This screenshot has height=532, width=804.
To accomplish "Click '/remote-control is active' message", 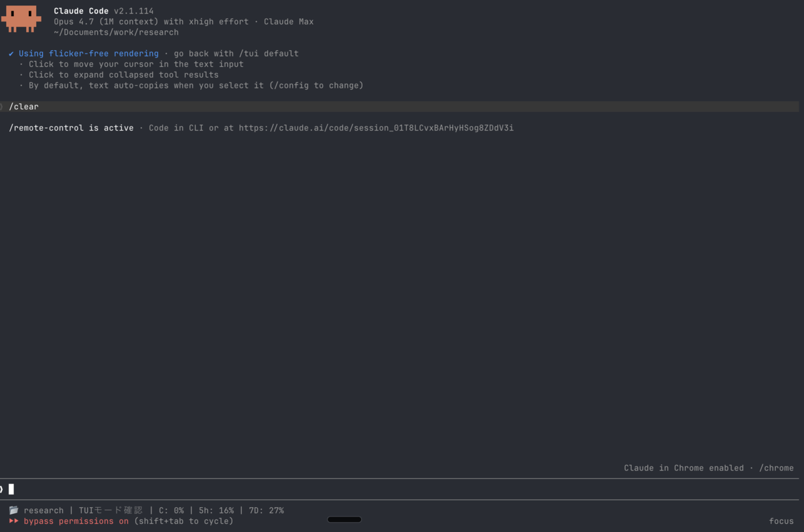I will pyautogui.click(x=71, y=128).
